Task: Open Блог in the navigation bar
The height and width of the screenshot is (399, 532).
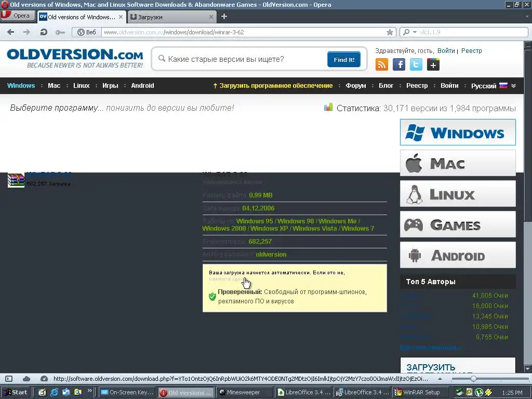Action: click(x=386, y=86)
